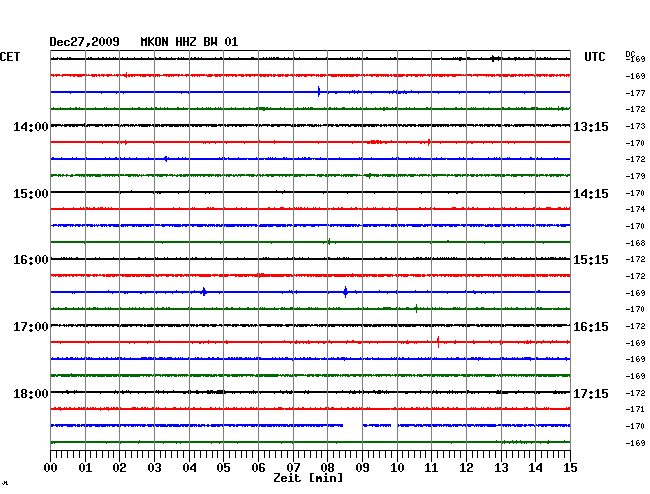Select minute tick label 14
The height and width of the screenshot is (494, 650).
pos(536,468)
